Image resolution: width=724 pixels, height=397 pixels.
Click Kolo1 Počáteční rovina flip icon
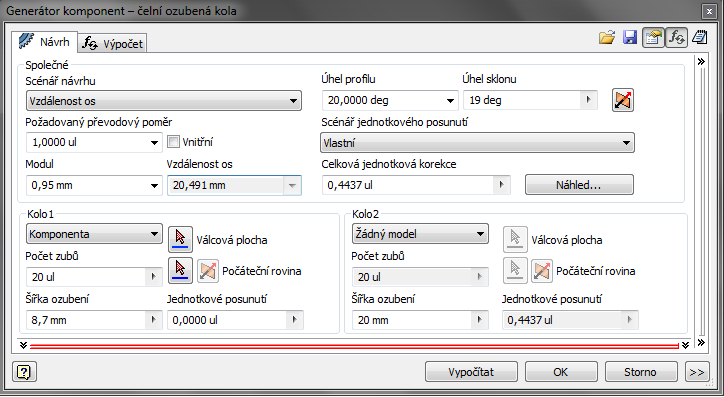tap(208, 271)
